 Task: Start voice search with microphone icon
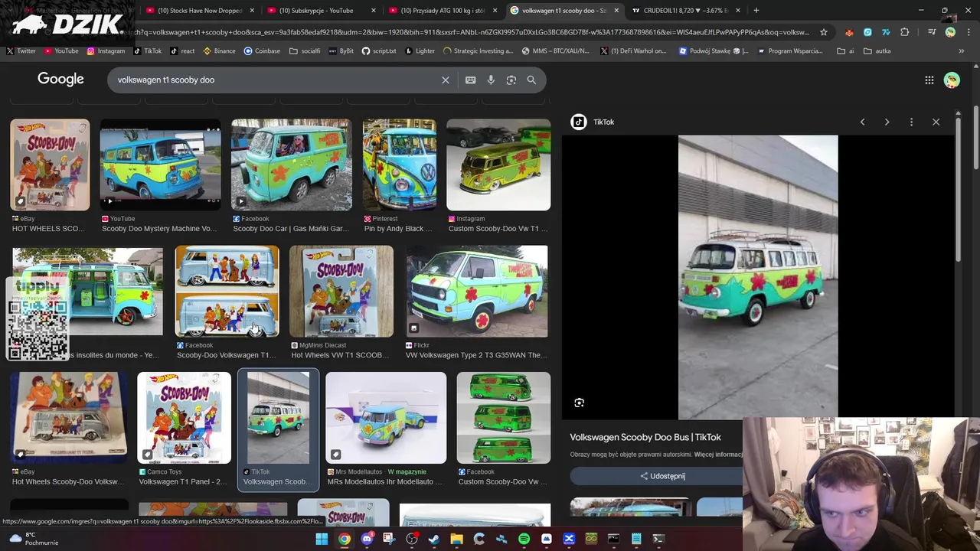[x=491, y=80]
